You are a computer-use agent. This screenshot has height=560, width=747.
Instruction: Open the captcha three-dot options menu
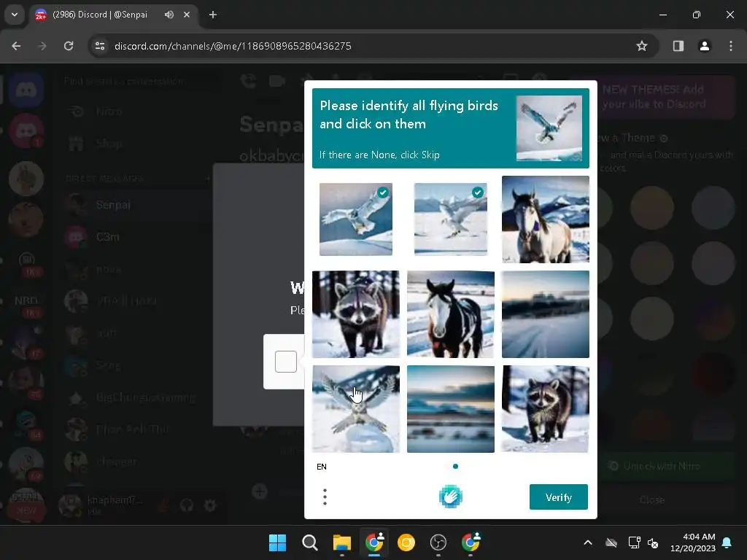(325, 497)
